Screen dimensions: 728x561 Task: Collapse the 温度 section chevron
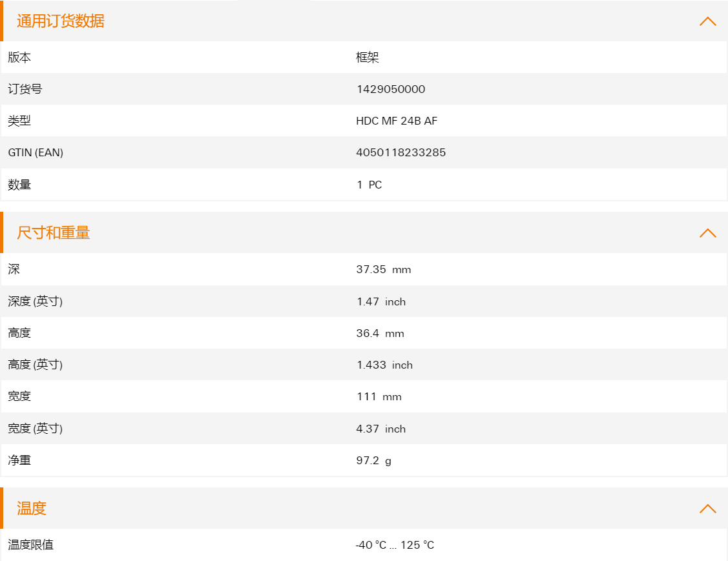(707, 509)
